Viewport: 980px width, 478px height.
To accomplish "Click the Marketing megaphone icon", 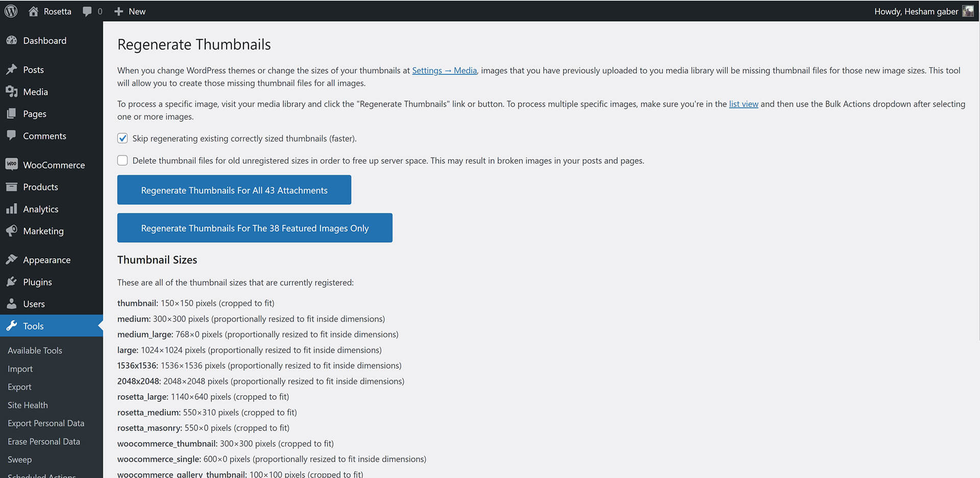I will click(x=12, y=231).
